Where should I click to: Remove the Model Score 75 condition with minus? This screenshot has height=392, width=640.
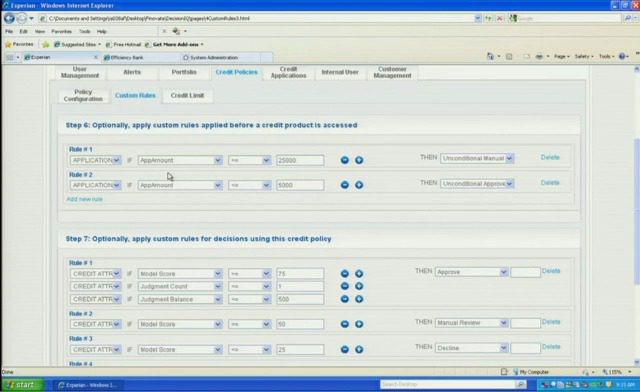tap(345, 274)
